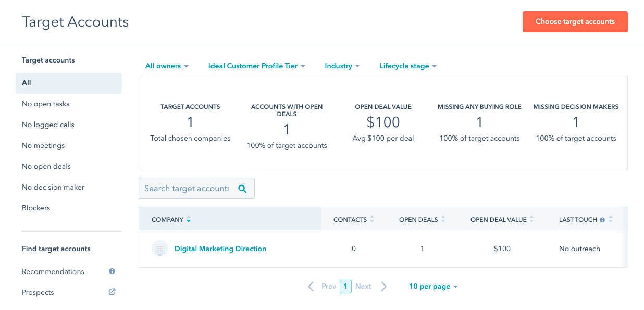Click the sort arrows on Open Deals column
The height and width of the screenshot is (310, 644).
(x=443, y=219)
